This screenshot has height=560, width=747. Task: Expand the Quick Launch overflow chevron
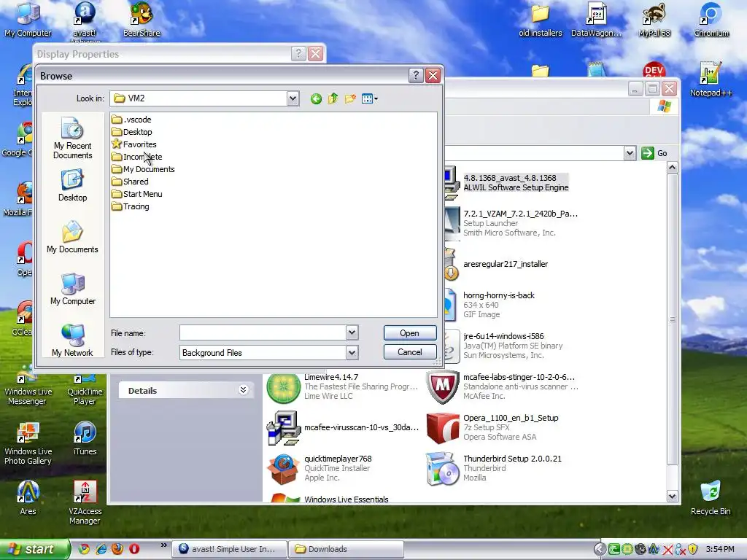(164, 545)
